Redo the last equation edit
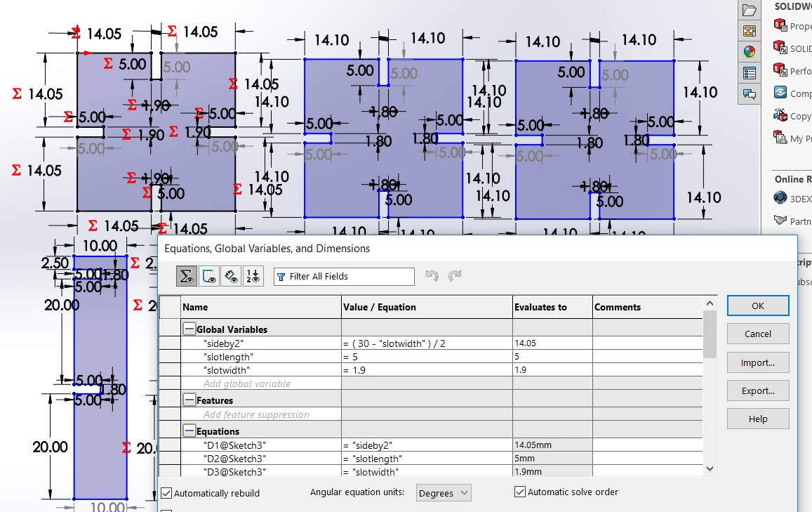 455,276
